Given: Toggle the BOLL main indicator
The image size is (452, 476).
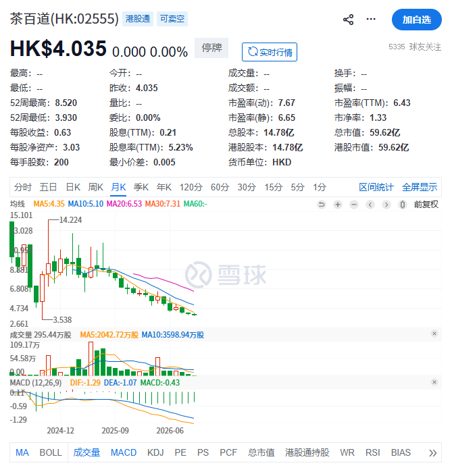Looking at the screenshot, I should (51, 452).
